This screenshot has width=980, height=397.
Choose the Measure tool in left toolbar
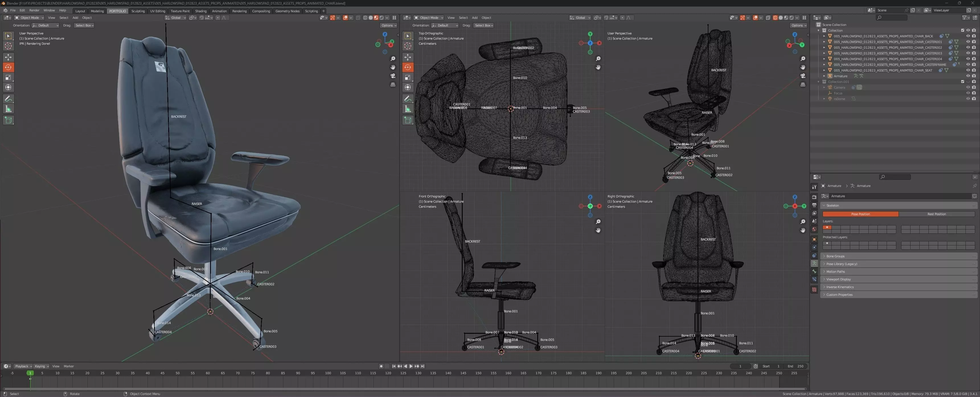click(x=8, y=109)
